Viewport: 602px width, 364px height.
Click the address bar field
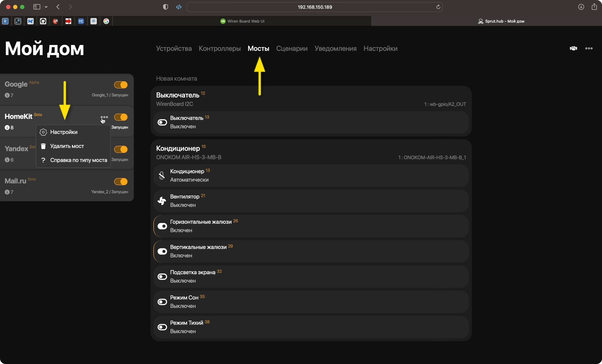tap(314, 7)
